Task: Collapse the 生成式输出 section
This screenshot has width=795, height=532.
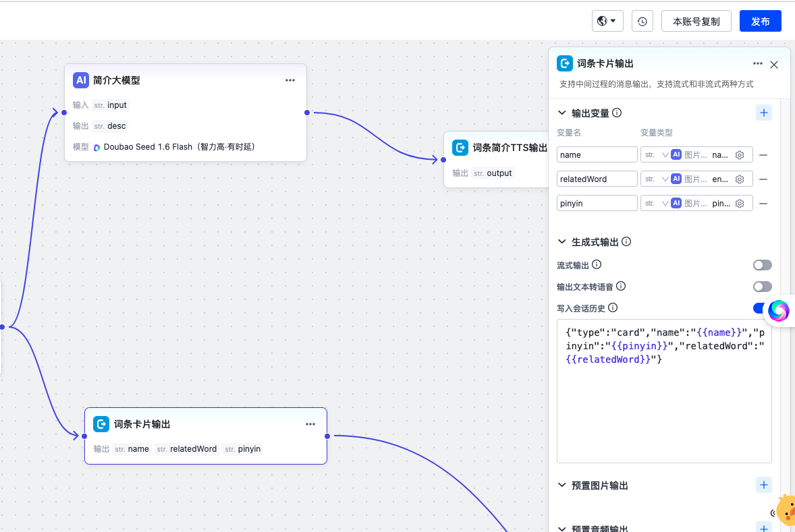Action: [x=561, y=241]
